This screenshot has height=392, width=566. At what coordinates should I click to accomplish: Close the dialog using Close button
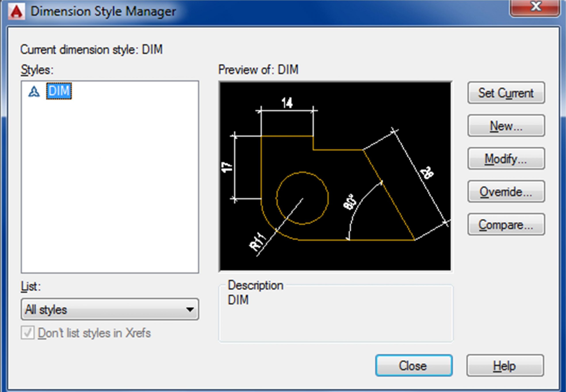[x=414, y=365]
